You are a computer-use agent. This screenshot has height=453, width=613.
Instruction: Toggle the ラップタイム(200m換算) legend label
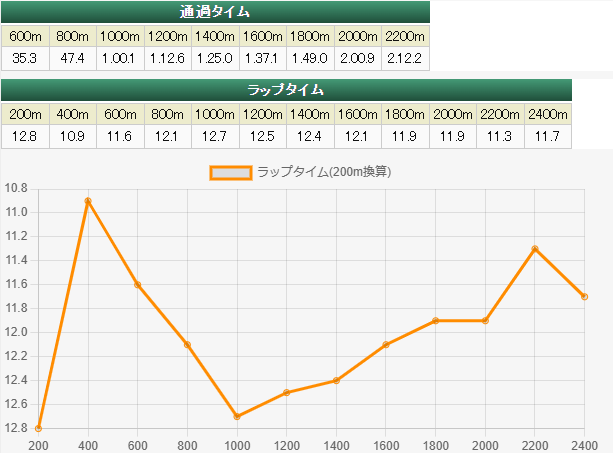[x=323, y=172]
